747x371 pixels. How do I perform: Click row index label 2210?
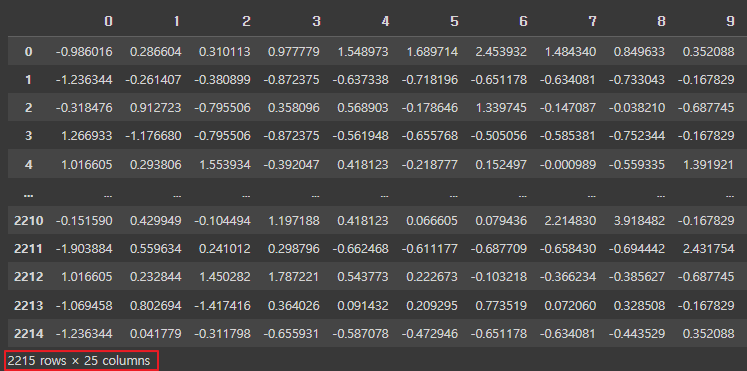tap(29, 221)
